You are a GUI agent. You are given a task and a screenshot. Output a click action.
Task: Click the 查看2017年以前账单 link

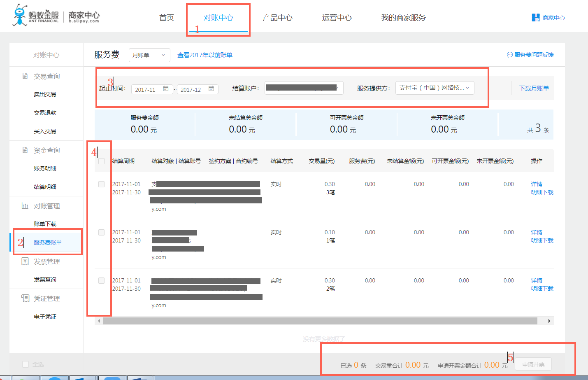tap(205, 55)
